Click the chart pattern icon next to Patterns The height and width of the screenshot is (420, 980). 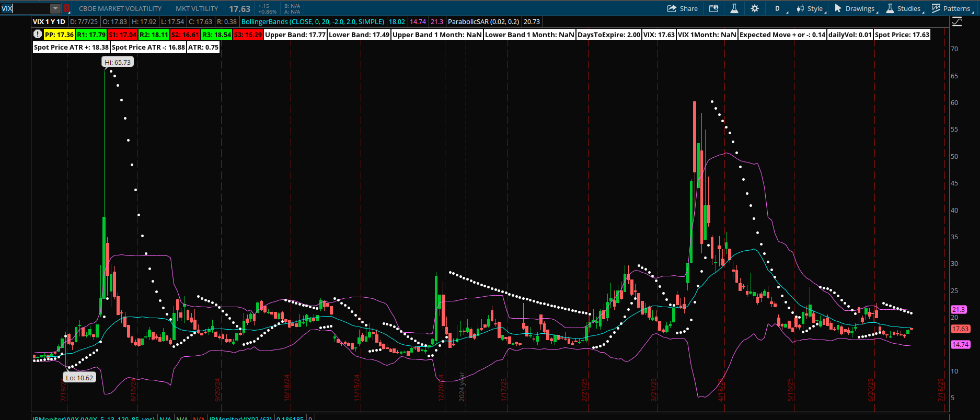pyautogui.click(x=936, y=8)
